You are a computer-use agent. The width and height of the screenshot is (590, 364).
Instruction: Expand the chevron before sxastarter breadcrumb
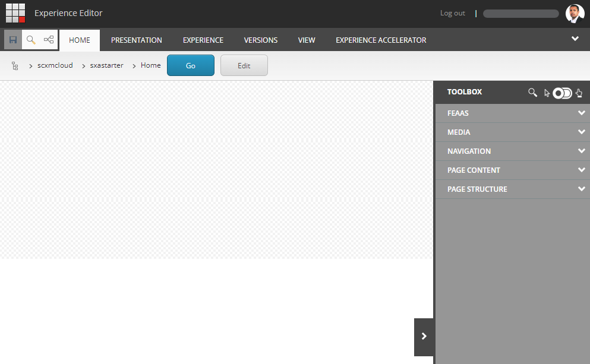tap(84, 66)
